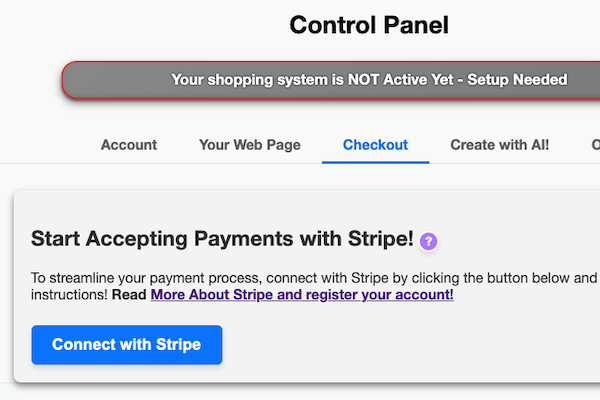
Task: Click the Start Accepting Payments with Stripe heading
Action: (222, 239)
